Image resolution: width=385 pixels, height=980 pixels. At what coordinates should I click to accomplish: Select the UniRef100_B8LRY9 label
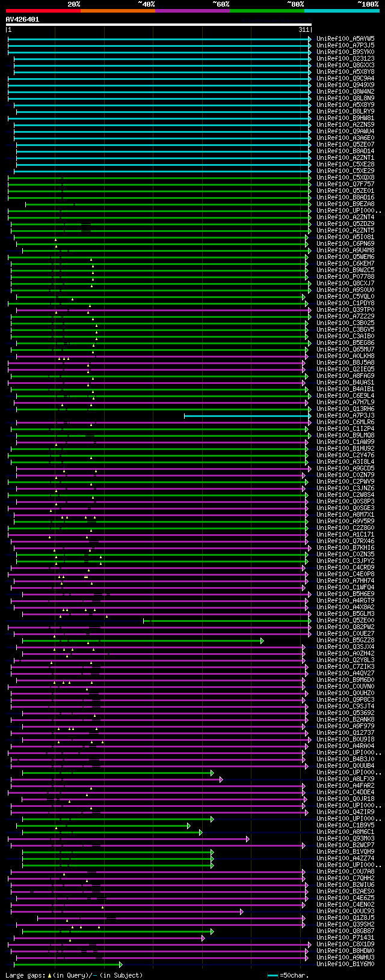(x=345, y=111)
